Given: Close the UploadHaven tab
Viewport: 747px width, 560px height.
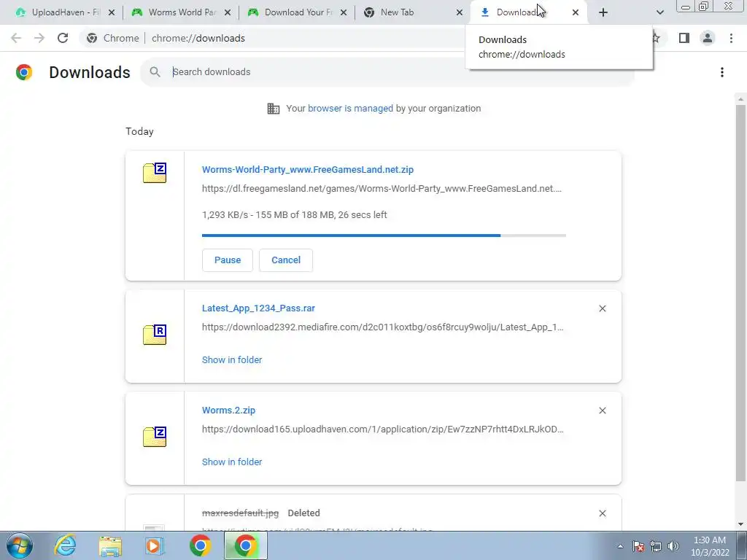Looking at the screenshot, I should (112, 12).
